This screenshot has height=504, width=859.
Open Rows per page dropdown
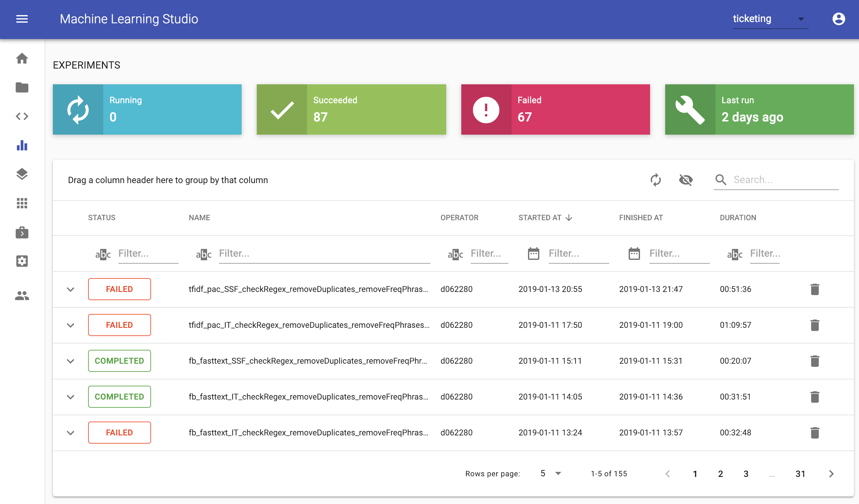pyautogui.click(x=550, y=473)
